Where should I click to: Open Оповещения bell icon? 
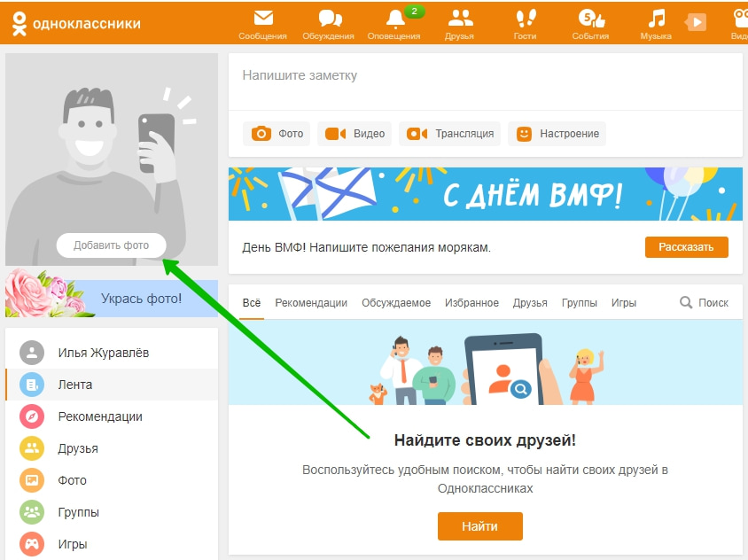pos(395,19)
